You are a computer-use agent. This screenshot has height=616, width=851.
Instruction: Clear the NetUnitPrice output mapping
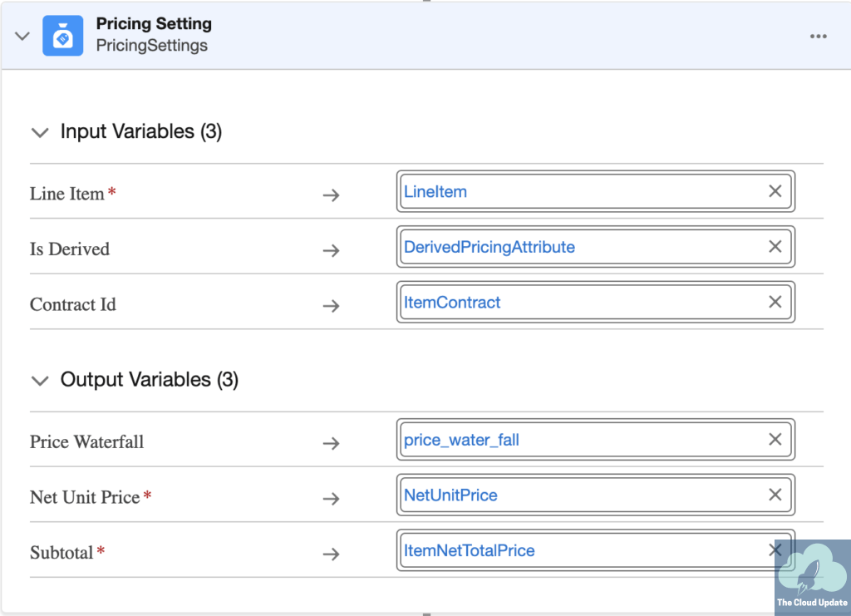pos(775,495)
